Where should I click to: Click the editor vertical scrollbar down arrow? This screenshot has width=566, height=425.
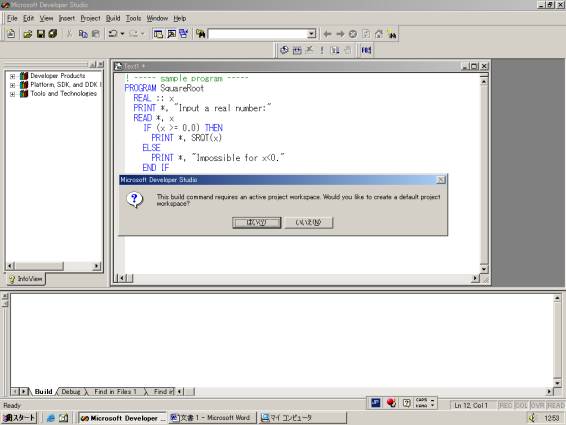(484, 269)
